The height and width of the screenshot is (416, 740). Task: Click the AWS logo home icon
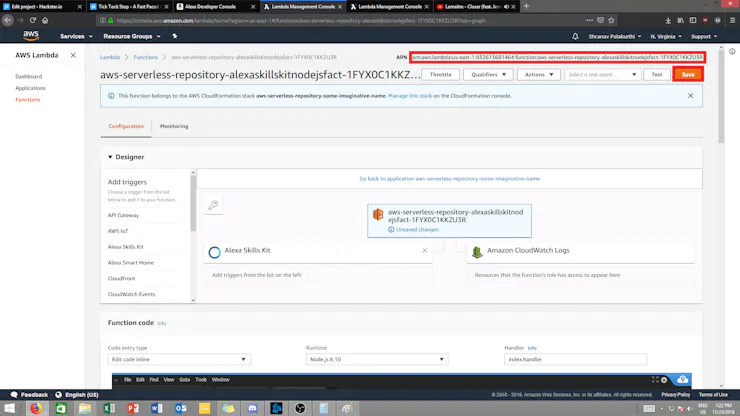click(31, 35)
